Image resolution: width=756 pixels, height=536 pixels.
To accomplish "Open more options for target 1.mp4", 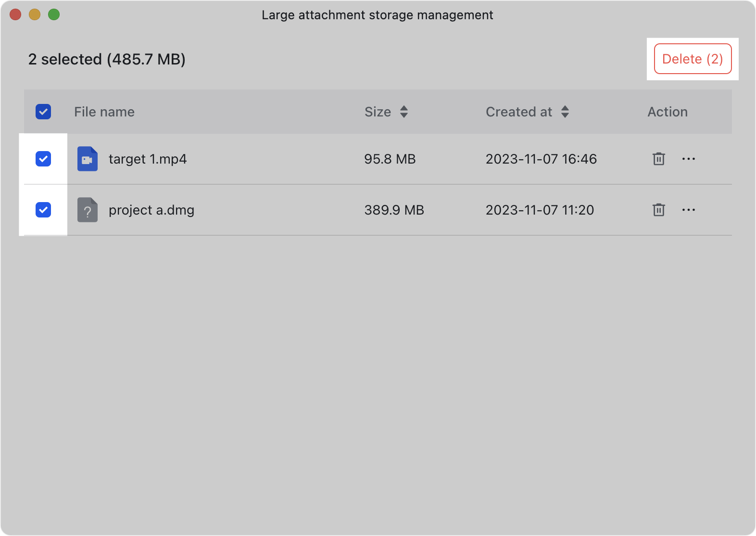I will pyautogui.click(x=688, y=159).
